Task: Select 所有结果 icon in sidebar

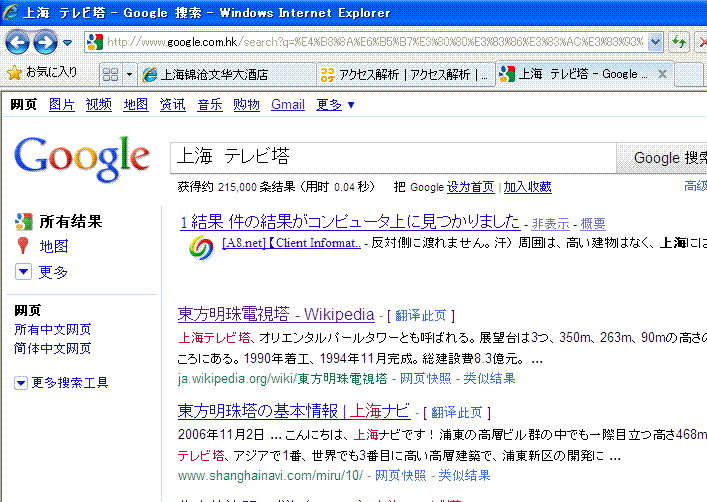Action: coord(23,221)
